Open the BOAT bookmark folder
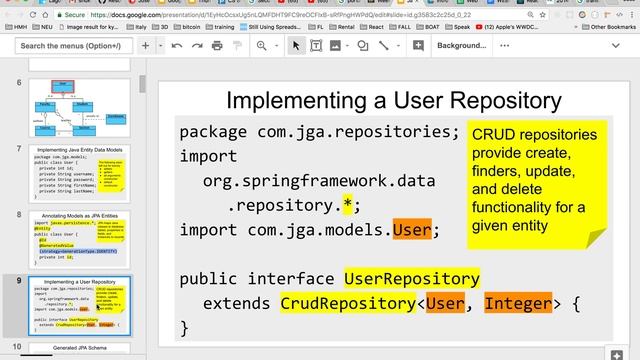 428,27
